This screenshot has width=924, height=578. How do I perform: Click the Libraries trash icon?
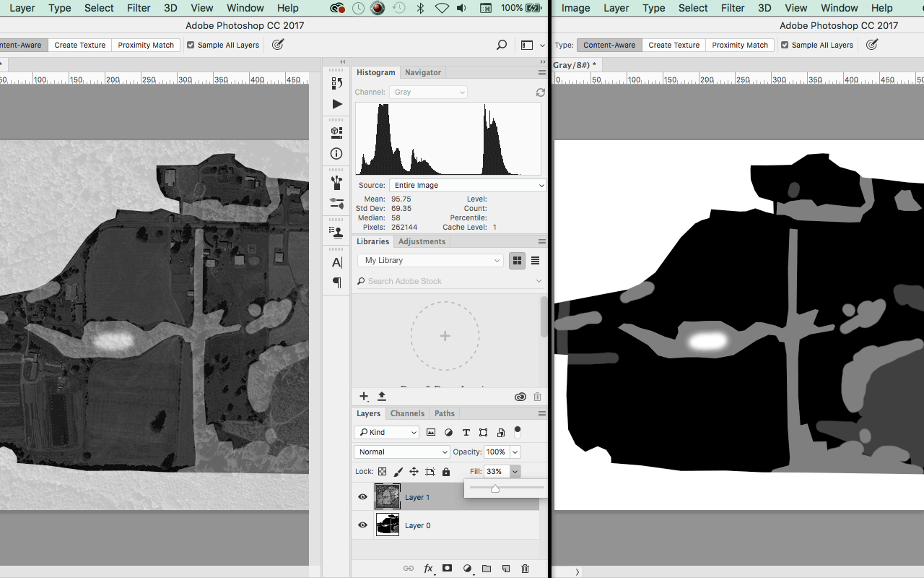pyautogui.click(x=537, y=397)
